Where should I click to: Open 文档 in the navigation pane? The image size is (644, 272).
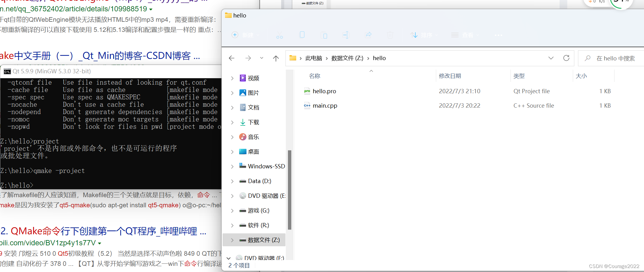pos(253,108)
